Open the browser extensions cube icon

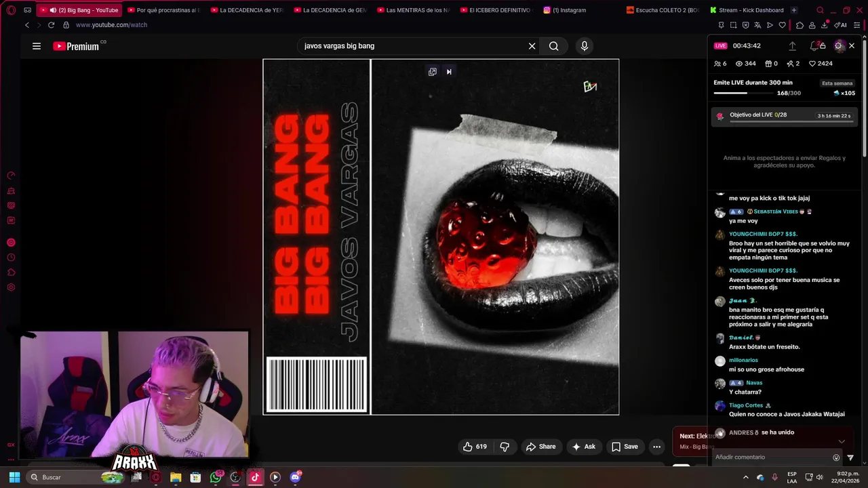tap(800, 25)
